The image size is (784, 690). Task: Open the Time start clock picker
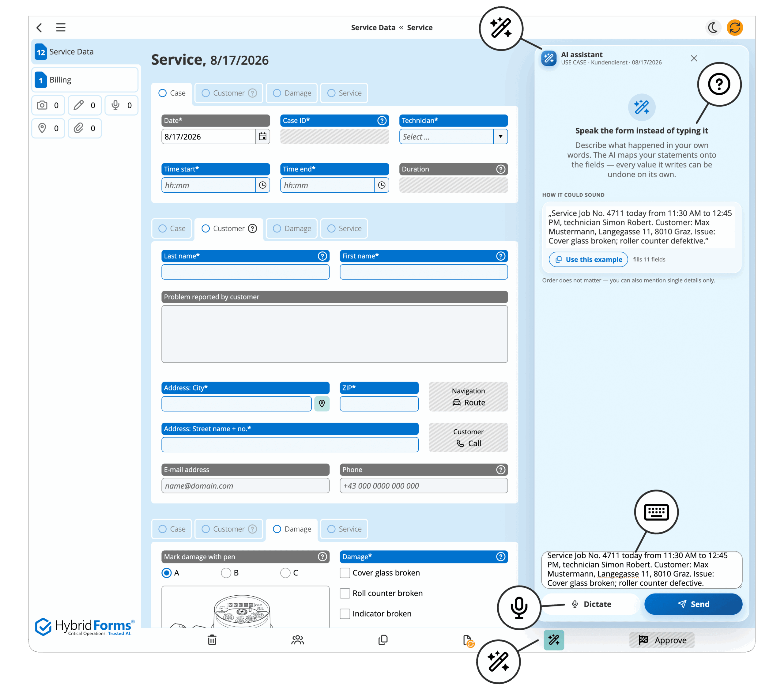coord(262,185)
